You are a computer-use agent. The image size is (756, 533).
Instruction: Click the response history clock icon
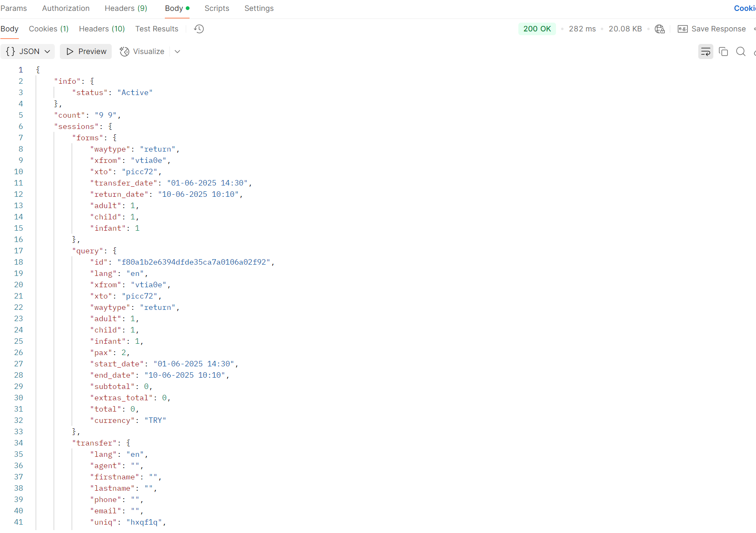pos(199,29)
